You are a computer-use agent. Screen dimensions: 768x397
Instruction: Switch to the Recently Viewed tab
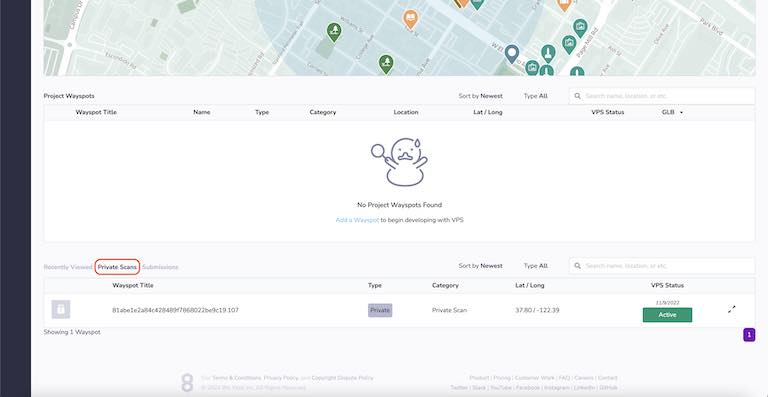pyautogui.click(x=68, y=267)
